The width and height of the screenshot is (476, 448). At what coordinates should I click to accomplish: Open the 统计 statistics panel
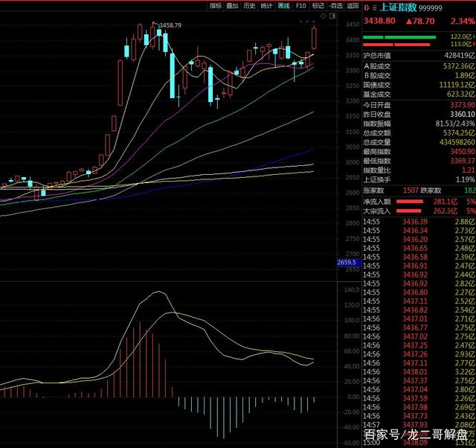pyautogui.click(x=267, y=5)
